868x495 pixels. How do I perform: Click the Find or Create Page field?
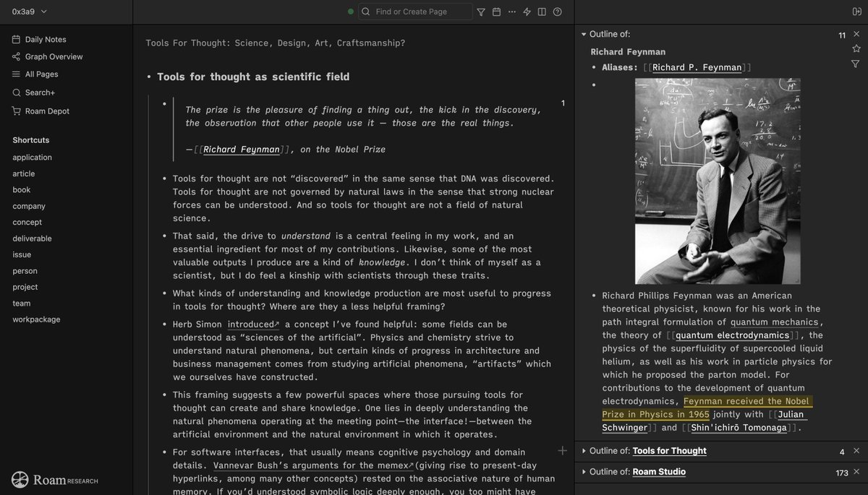[x=416, y=12]
